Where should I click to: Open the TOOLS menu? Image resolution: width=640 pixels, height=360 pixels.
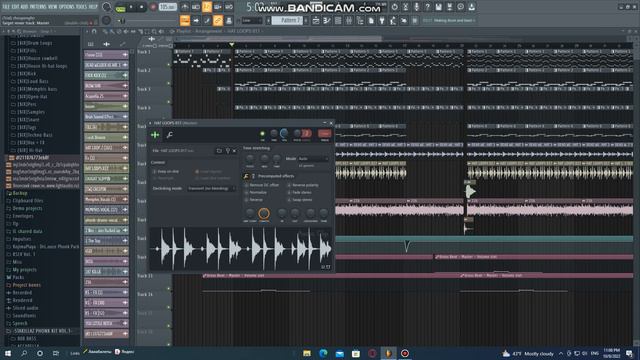81,7
